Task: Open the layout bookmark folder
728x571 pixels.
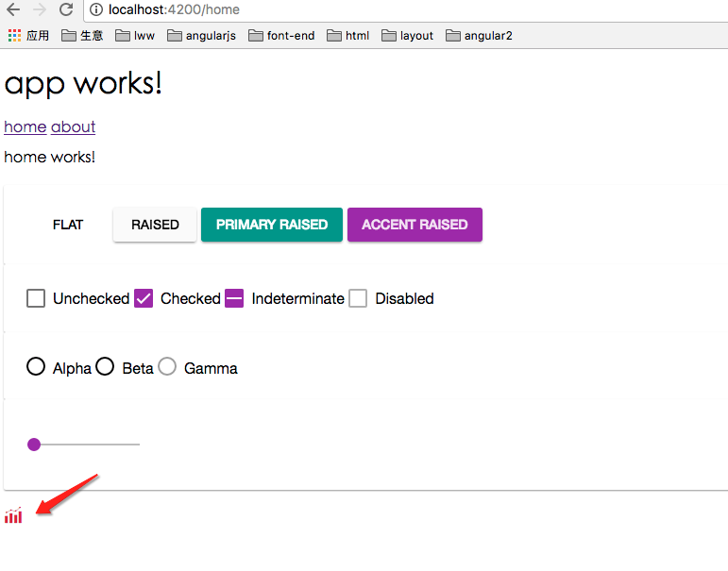Action: point(407,35)
